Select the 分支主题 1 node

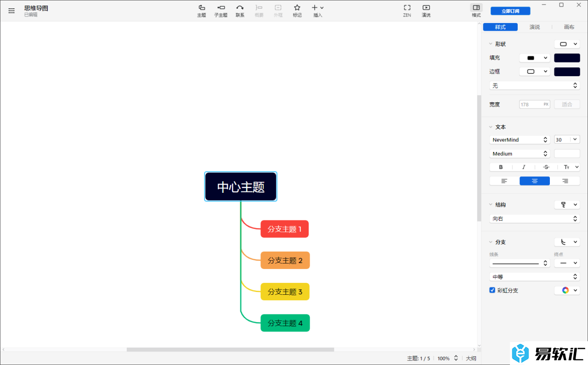(284, 229)
